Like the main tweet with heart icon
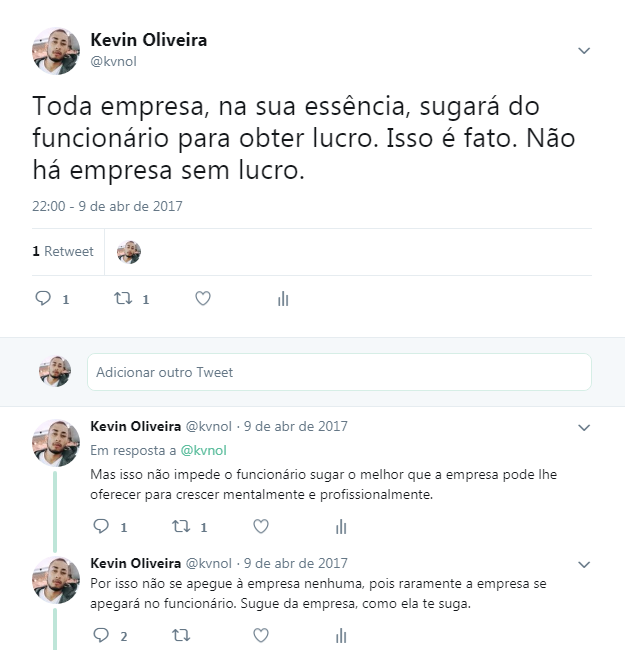This screenshot has height=650, width=625. coord(203,298)
